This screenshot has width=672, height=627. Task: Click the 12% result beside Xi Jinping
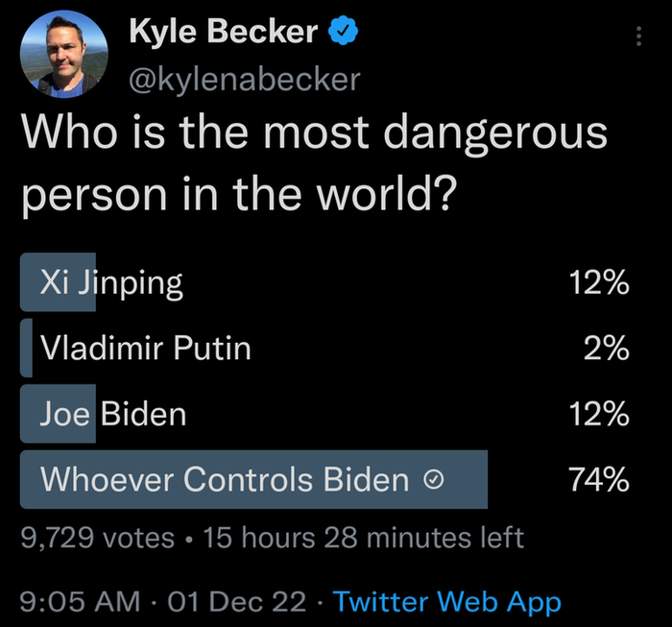(x=598, y=282)
